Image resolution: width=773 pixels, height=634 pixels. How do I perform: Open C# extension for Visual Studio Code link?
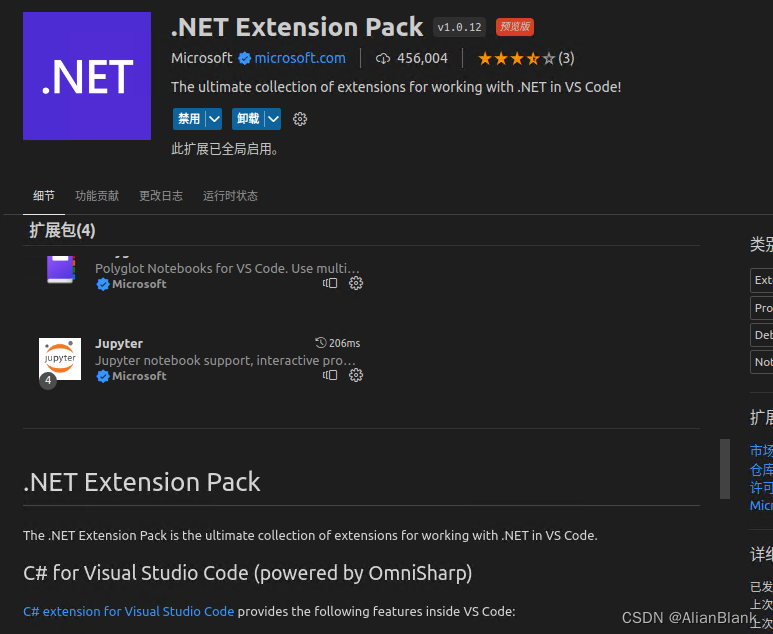coord(129,611)
